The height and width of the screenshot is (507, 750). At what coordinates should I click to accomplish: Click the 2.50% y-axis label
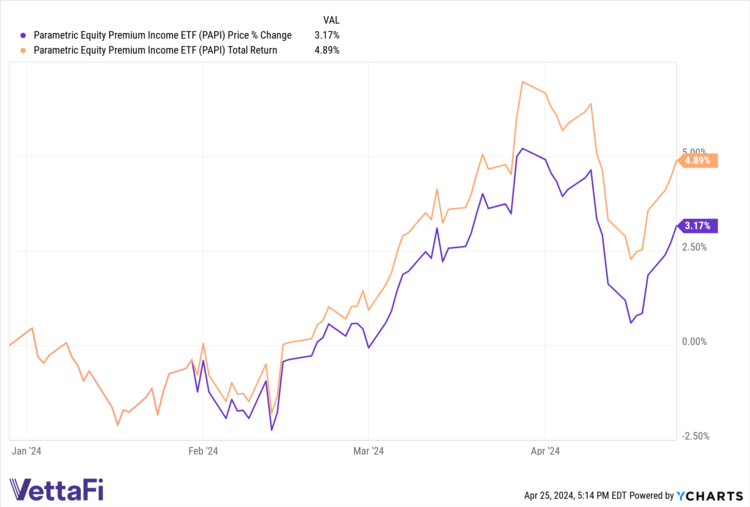[695, 247]
